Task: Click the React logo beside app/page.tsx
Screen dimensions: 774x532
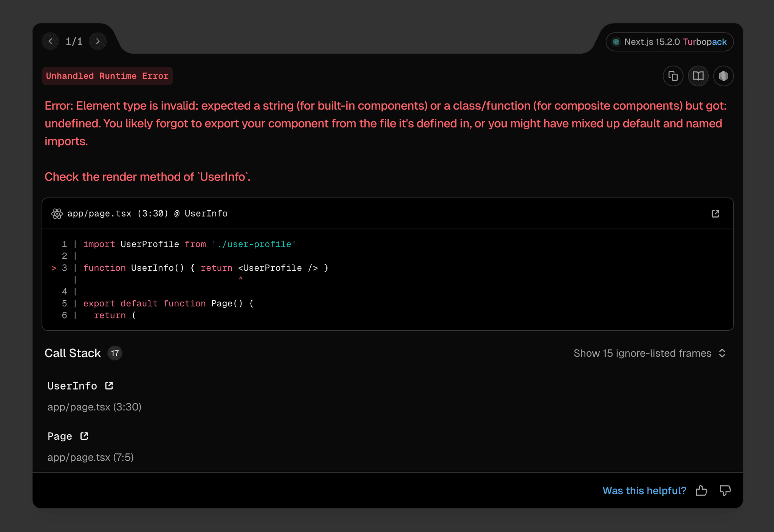Action: 57,213
